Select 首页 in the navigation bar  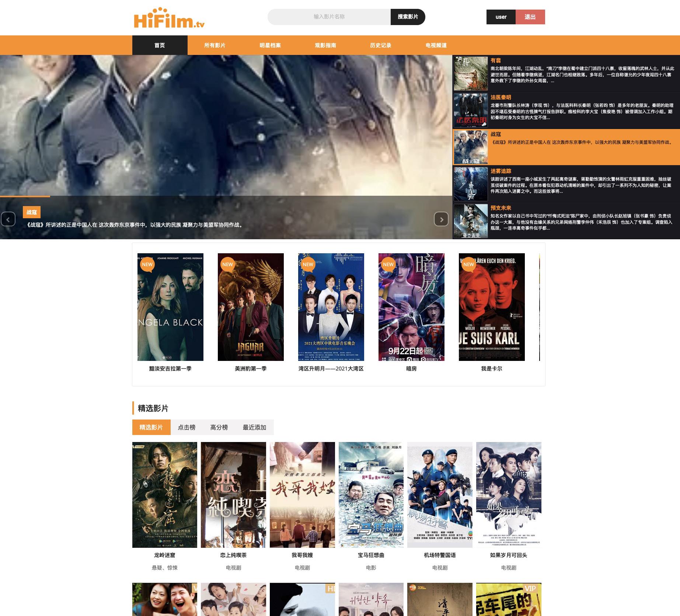160,45
